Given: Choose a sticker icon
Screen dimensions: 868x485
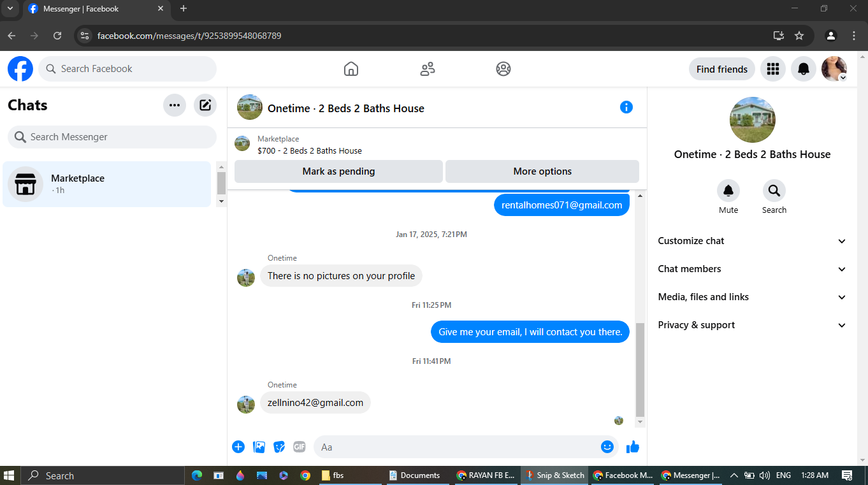Looking at the screenshot, I should point(279,447).
